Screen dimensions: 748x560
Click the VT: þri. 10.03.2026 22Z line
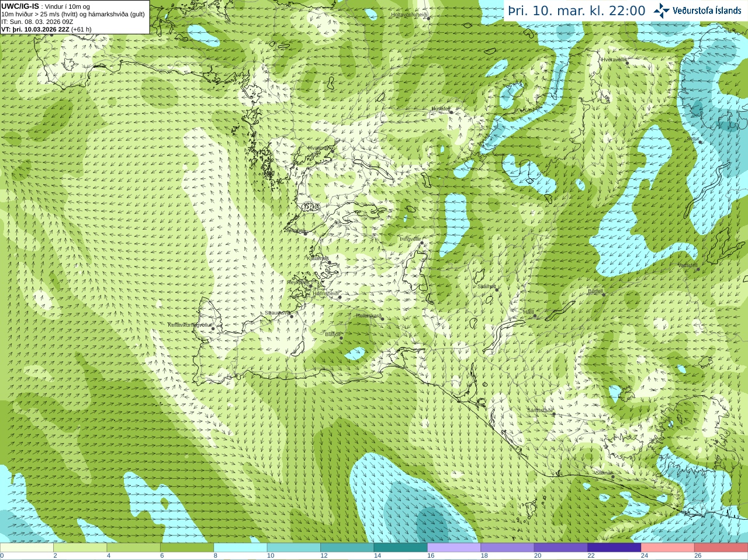pyautogui.click(x=46, y=29)
